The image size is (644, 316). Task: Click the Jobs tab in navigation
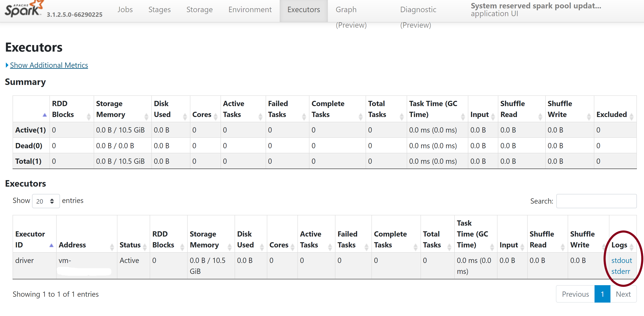pyautogui.click(x=125, y=9)
